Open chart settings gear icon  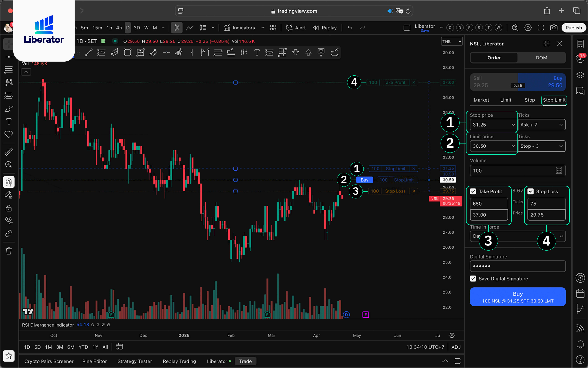tap(528, 28)
